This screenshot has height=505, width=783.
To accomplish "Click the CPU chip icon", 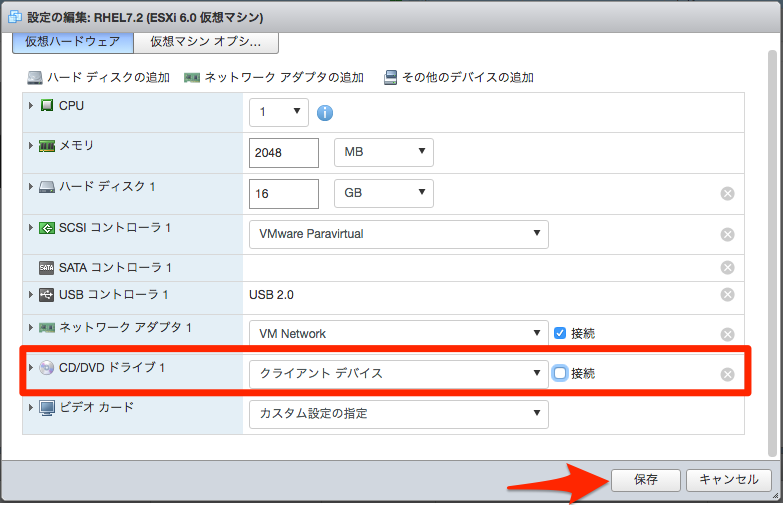I will tap(47, 105).
